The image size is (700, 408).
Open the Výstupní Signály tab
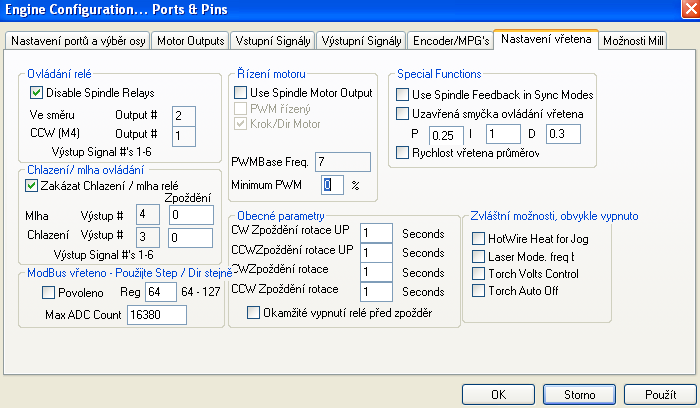click(x=363, y=41)
